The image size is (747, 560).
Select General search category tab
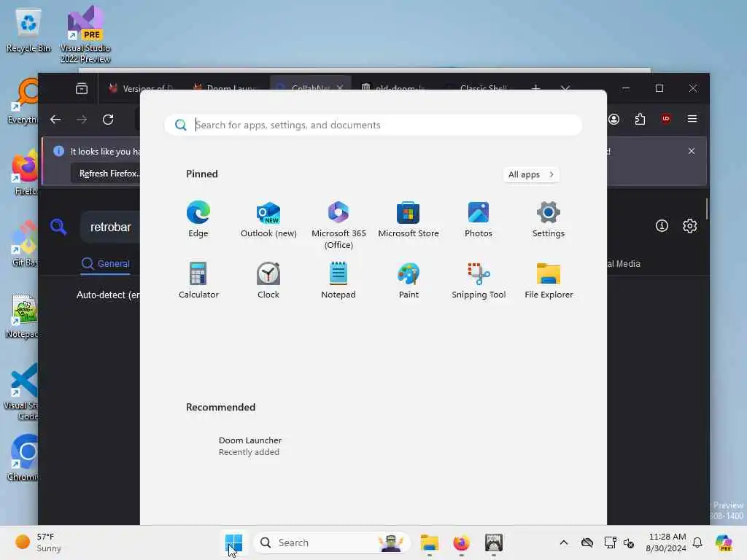105,263
